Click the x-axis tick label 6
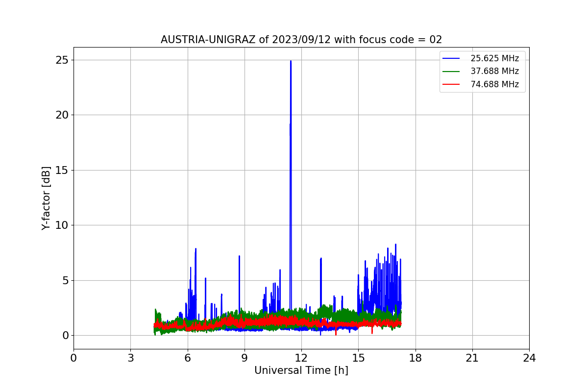 (x=187, y=358)
